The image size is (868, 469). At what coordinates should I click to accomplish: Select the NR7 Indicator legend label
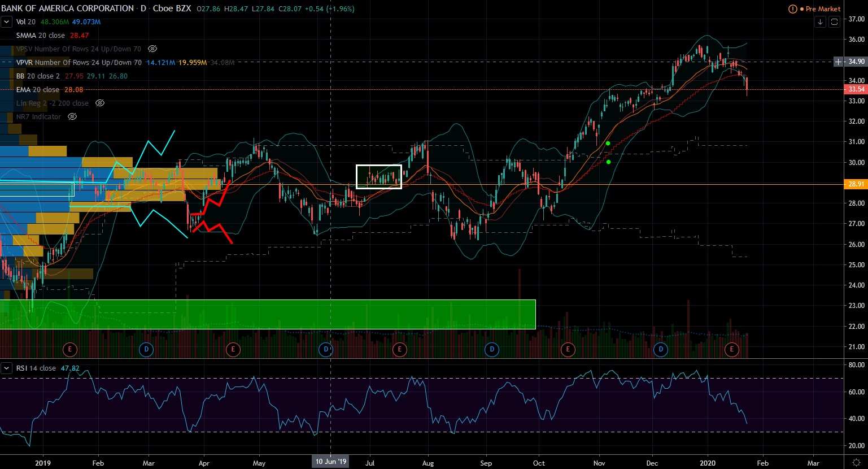[38, 117]
